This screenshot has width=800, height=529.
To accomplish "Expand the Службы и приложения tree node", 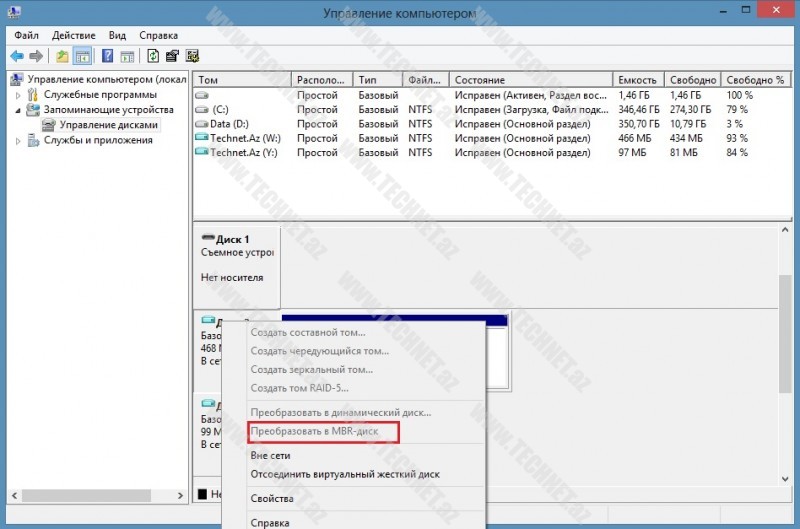I will [17, 141].
